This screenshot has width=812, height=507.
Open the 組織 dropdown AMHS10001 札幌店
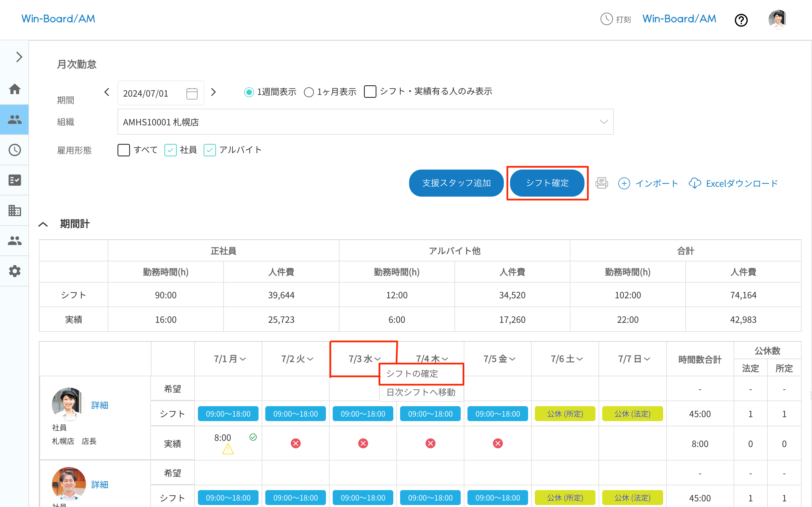[365, 122]
